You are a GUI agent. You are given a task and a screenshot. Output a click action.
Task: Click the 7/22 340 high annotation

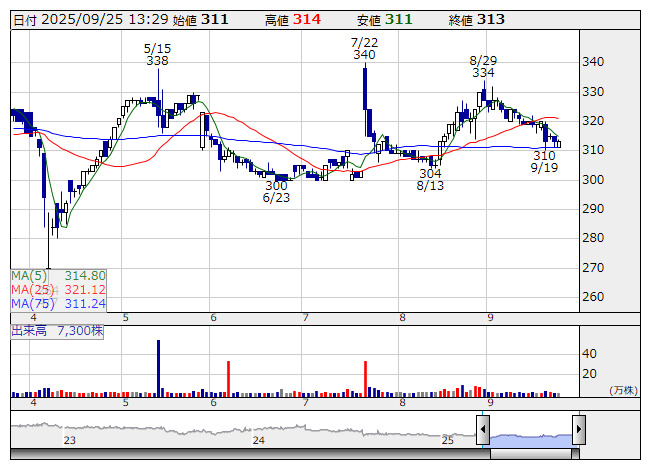pos(364,48)
